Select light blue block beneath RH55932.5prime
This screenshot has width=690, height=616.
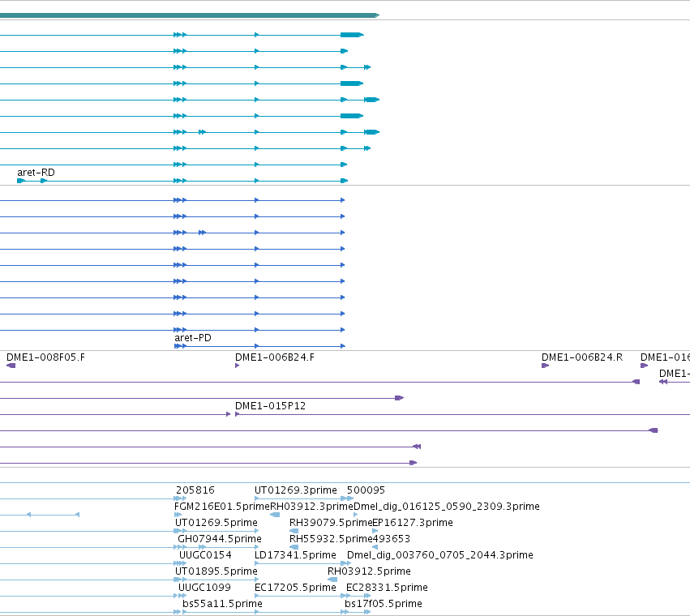[294, 547]
